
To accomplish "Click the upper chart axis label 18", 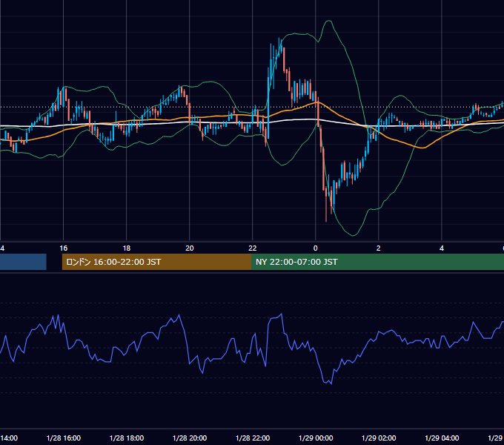I will click(126, 248).
